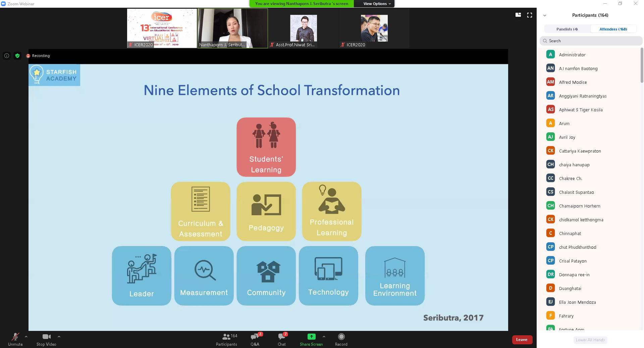Switch video layout view icon
644x348 pixels.
tap(518, 15)
